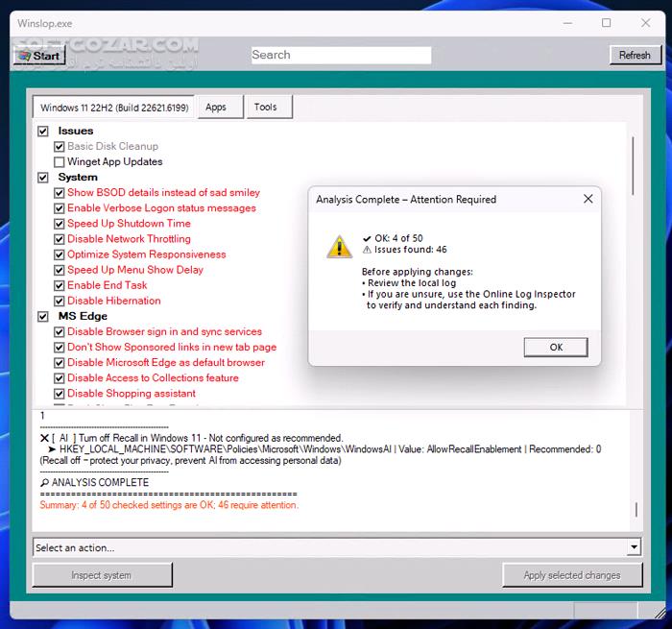The width and height of the screenshot is (672, 629).
Task: Click the Inspect system button
Action: click(x=102, y=575)
